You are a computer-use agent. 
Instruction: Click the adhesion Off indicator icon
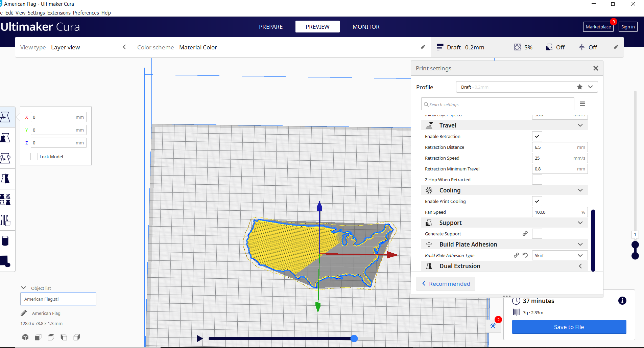pos(582,47)
